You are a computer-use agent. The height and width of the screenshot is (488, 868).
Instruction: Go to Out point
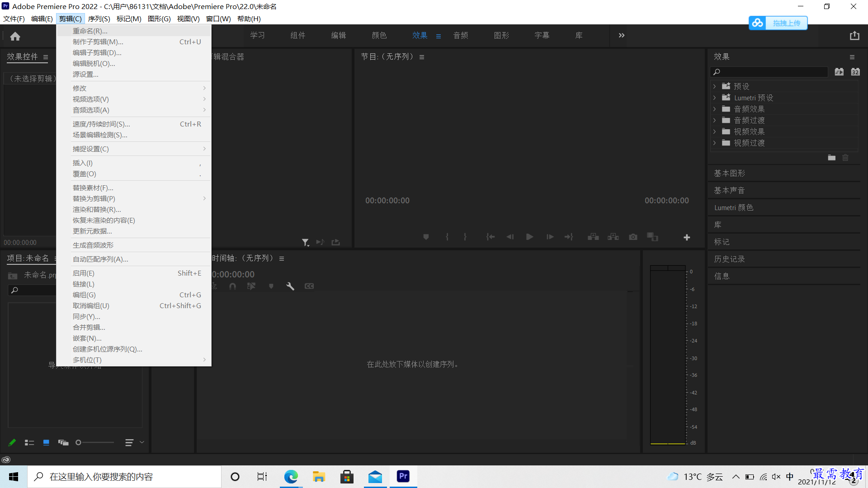pos(569,237)
